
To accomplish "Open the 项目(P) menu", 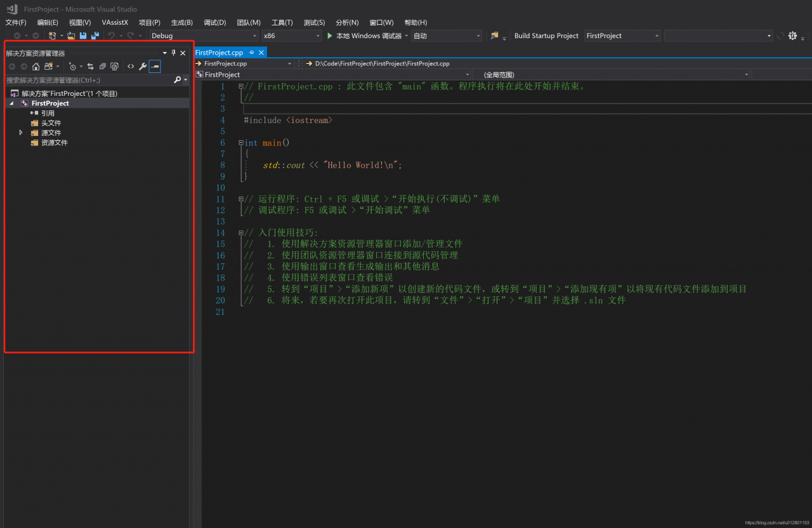I will [x=150, y=22].
